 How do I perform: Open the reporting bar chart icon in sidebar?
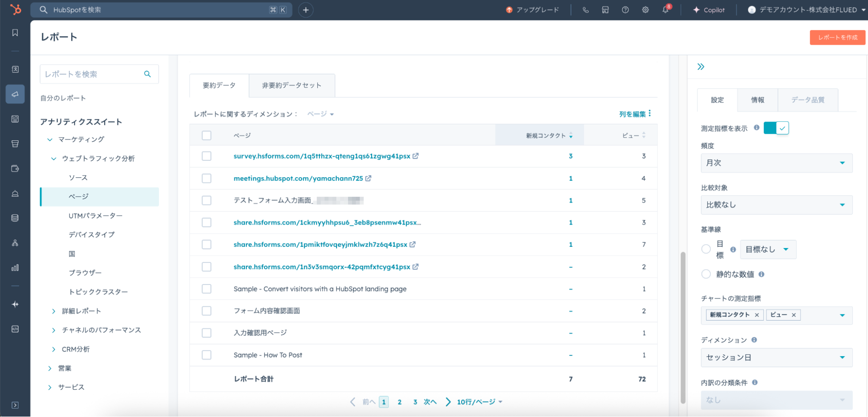[15, 268]
